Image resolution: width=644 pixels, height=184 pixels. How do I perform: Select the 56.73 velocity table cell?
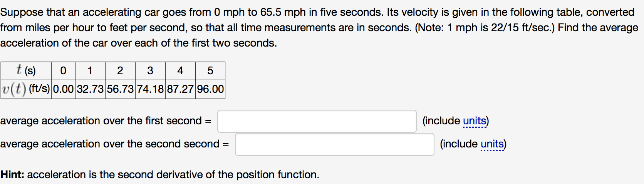point(120,89)
